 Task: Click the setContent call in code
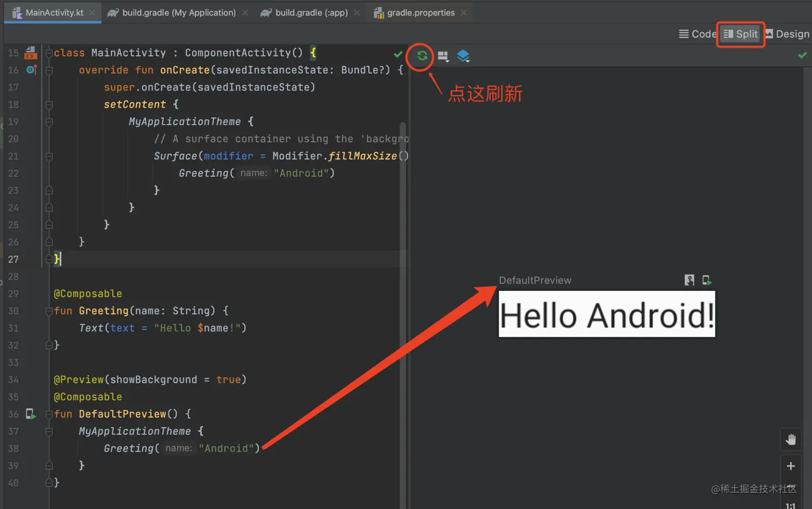[x=135, y=104]
